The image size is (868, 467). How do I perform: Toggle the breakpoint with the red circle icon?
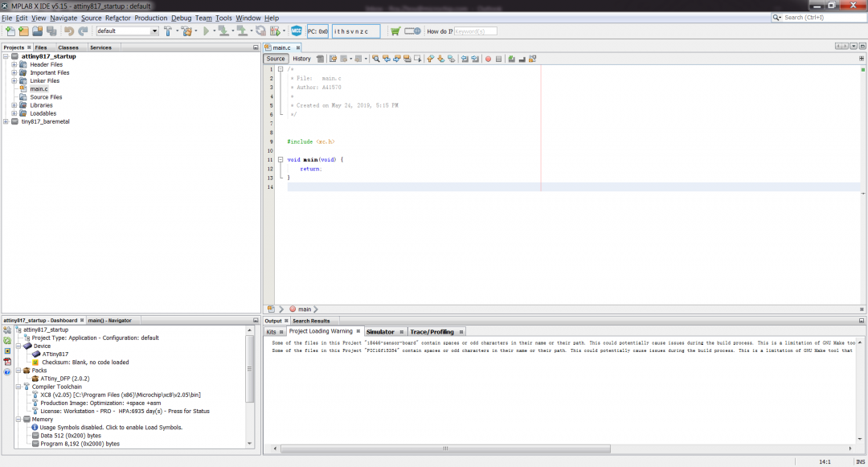click(488, 59)
